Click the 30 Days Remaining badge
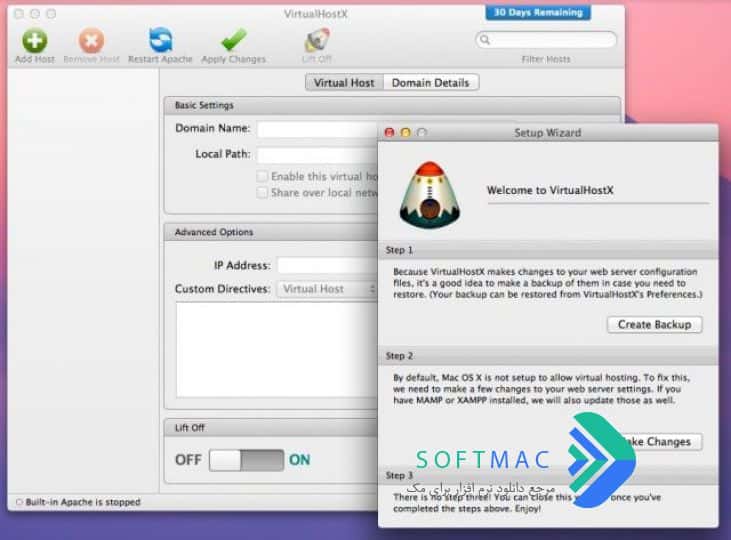This screenshot has width=731, height=540. pos(538,13)
